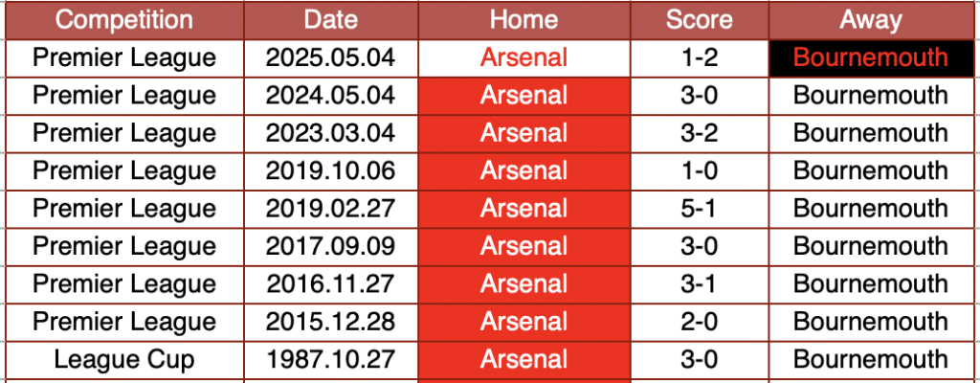
Task: Select the 1987.10.27 date cell
Action: click(x=330, y=359)
